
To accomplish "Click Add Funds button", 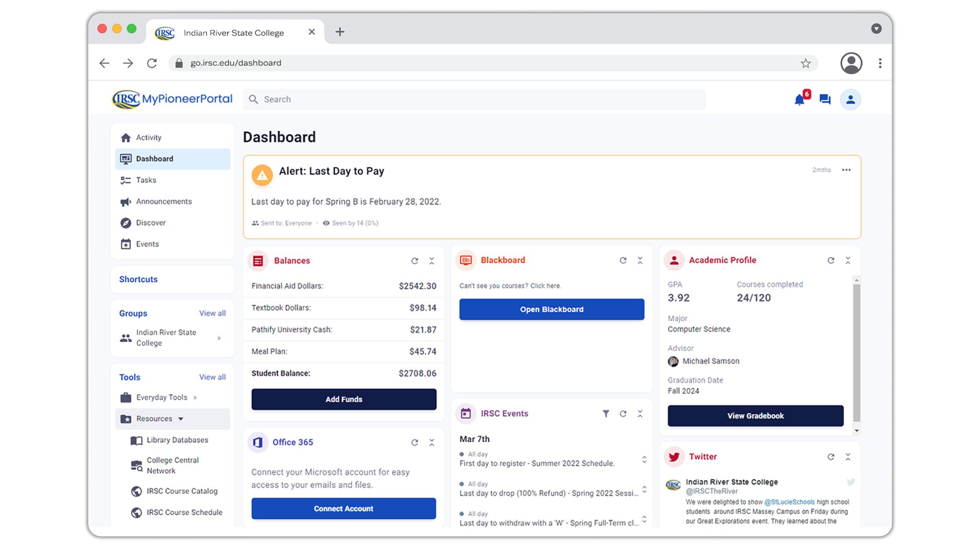I will pyautogui.click(x=344, y=399).
